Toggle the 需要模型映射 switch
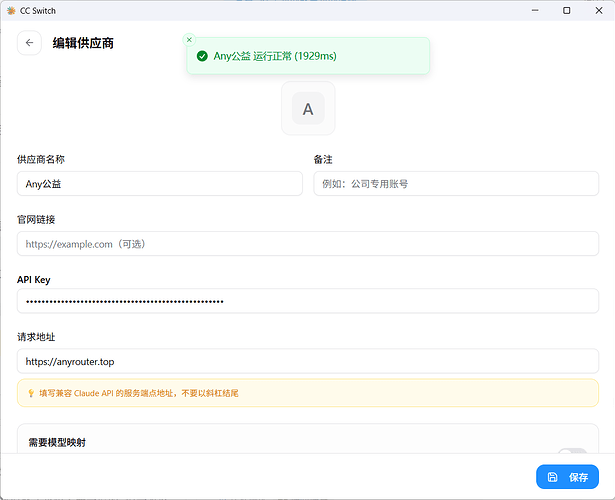 tap(573, 451)
